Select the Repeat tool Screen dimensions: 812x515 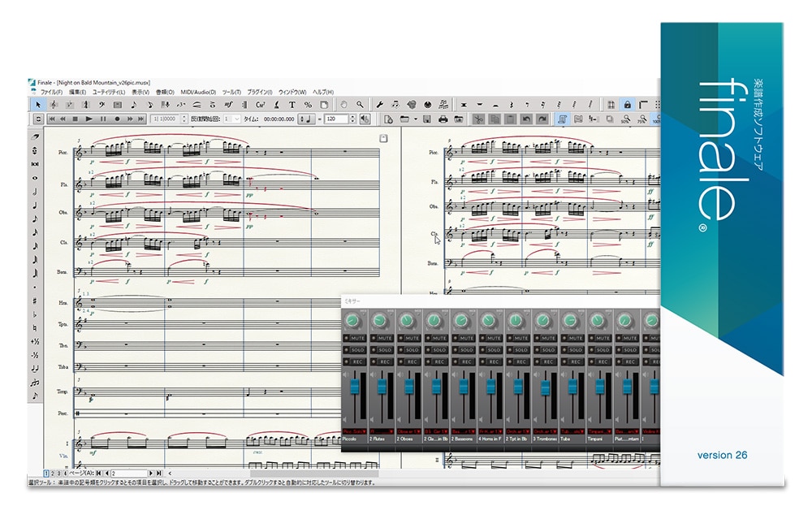[244, 105]
